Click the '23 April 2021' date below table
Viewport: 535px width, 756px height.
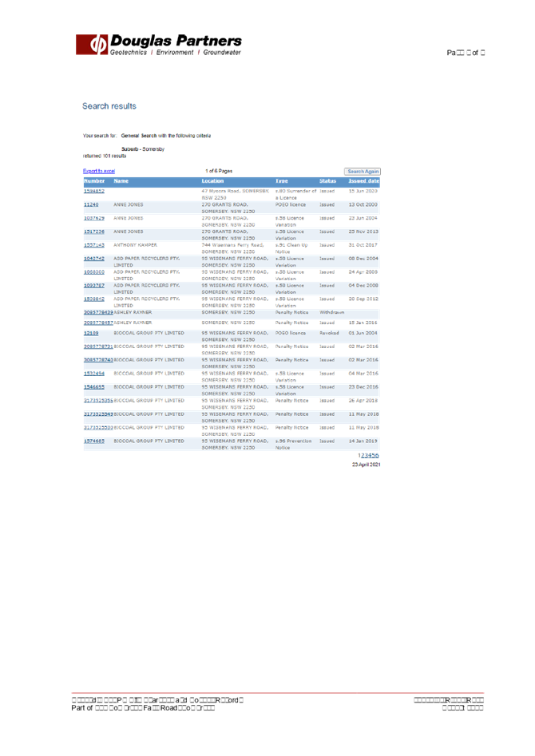point(367,465)
